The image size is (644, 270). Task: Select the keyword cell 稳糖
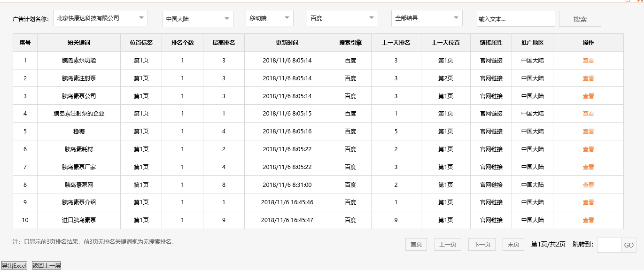point(79,131)
